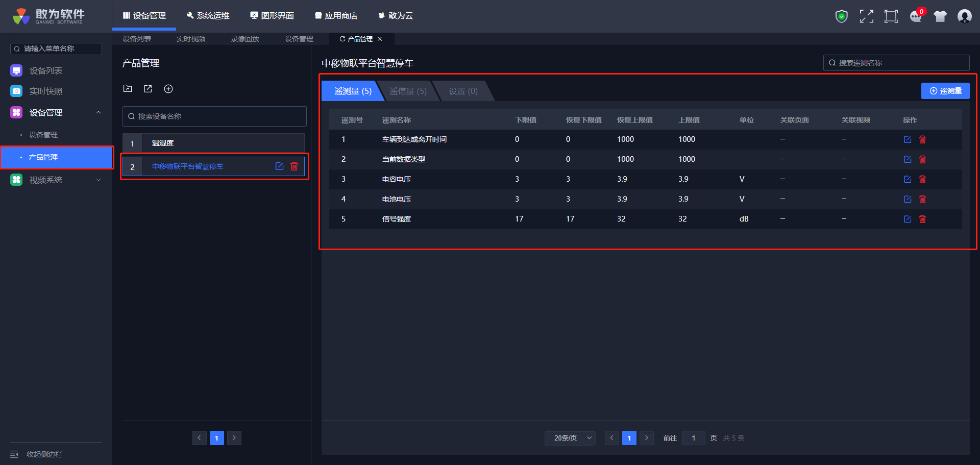Delete the 当前数据类型 row

coord(922,159)
